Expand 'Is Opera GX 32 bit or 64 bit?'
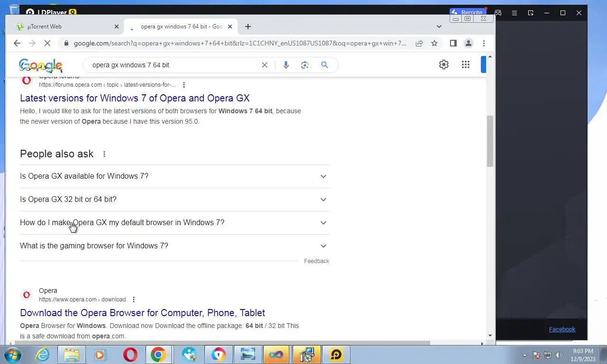This screenshot has width=607, height=364. [x=174, y=200]
